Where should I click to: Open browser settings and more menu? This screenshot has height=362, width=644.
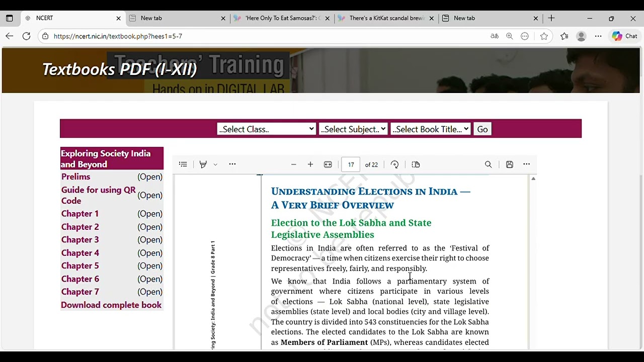pyautogui.click(x=598, y=36)
